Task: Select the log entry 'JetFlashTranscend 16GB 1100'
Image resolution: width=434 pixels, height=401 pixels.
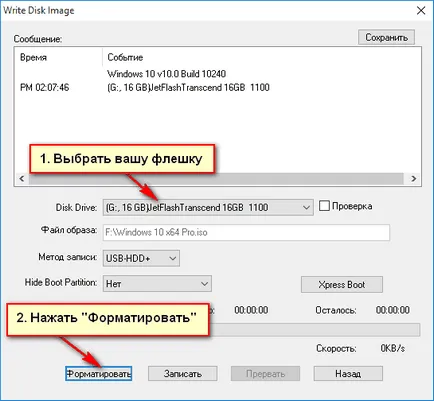Action: tap(188, 88)
